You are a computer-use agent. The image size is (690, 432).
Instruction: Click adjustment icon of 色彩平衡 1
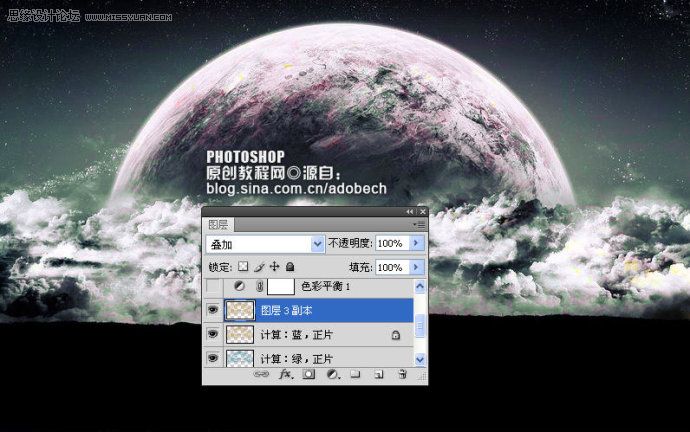click(239, 286)
